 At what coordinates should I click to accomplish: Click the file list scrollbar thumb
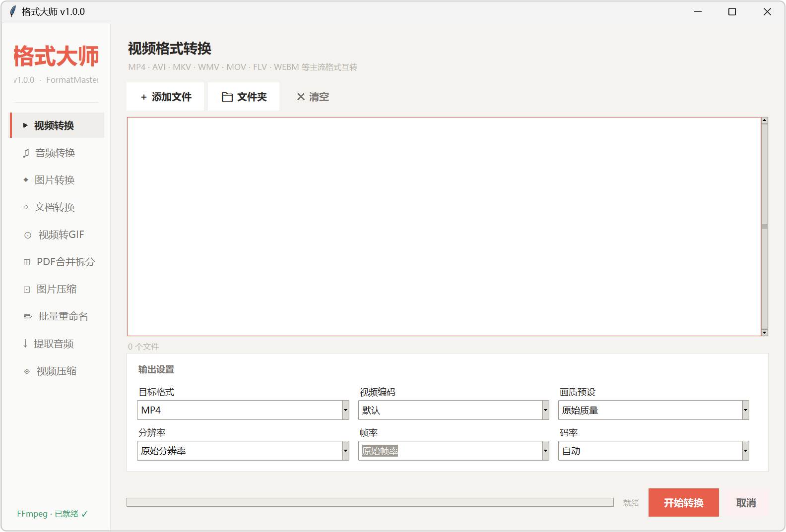click(765, 227)
